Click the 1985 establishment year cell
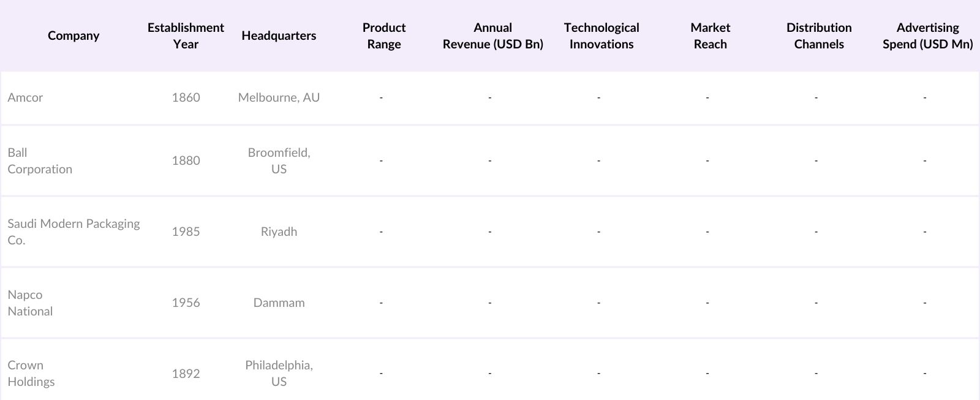Viewport: 980px width, 400px height. pos(186,232)
